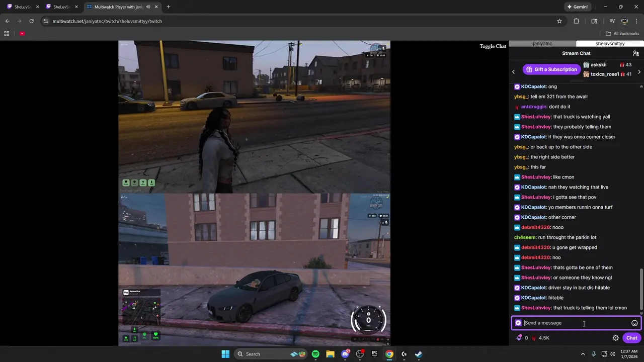The width and height of the screenshot is (644, 362).
Task: Open Chrome three-dot menu
Action: tap(636, 21)
